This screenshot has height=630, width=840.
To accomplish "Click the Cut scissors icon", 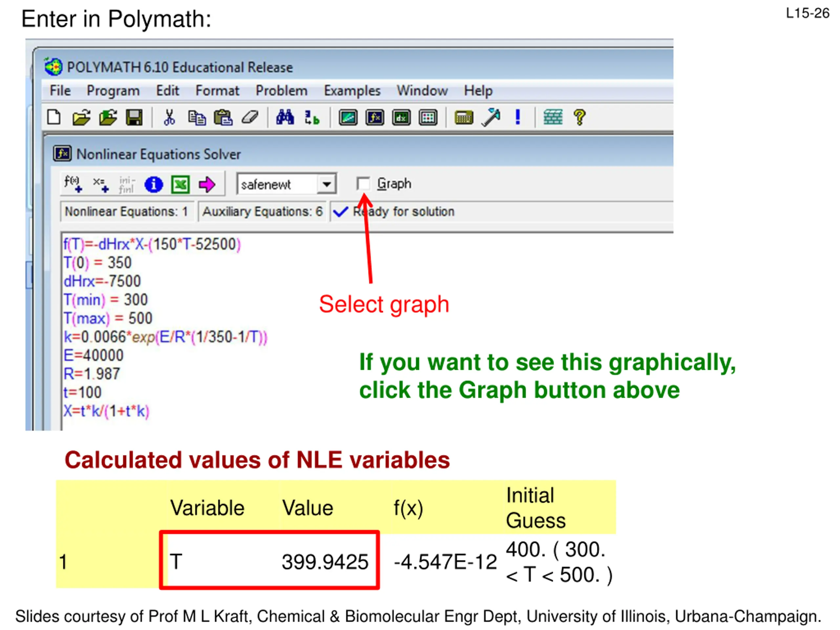I will [169, 117].
